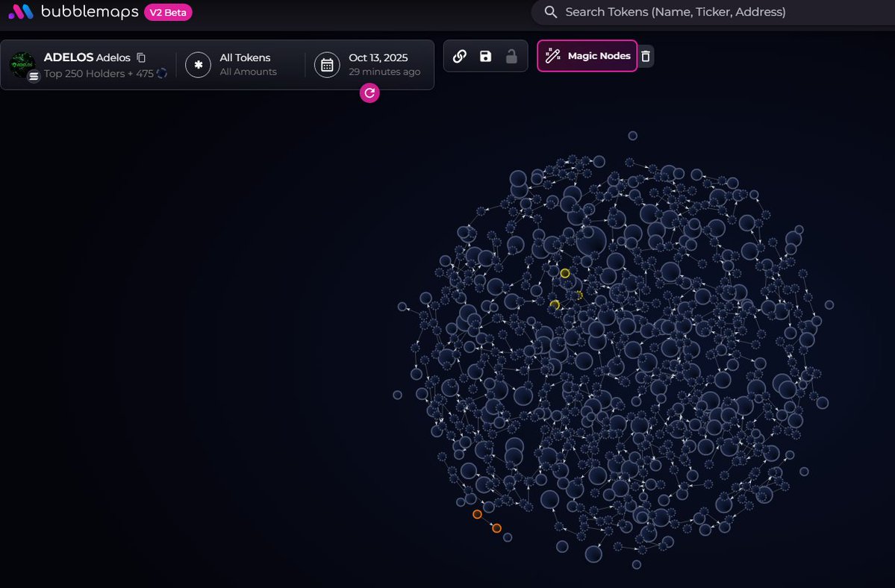Click the trash delete icon
Viewport: 895px width, 588px height.
pos(646,56)
